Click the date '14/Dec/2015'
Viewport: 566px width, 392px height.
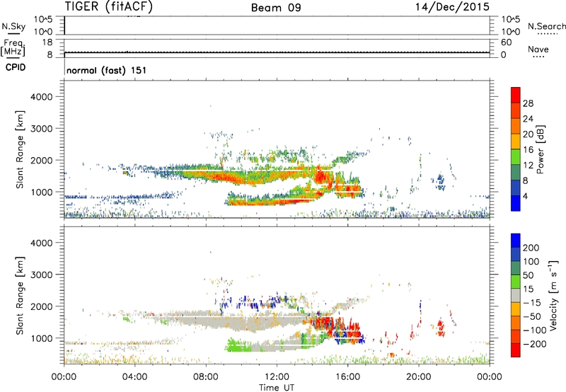coord(452,7)
